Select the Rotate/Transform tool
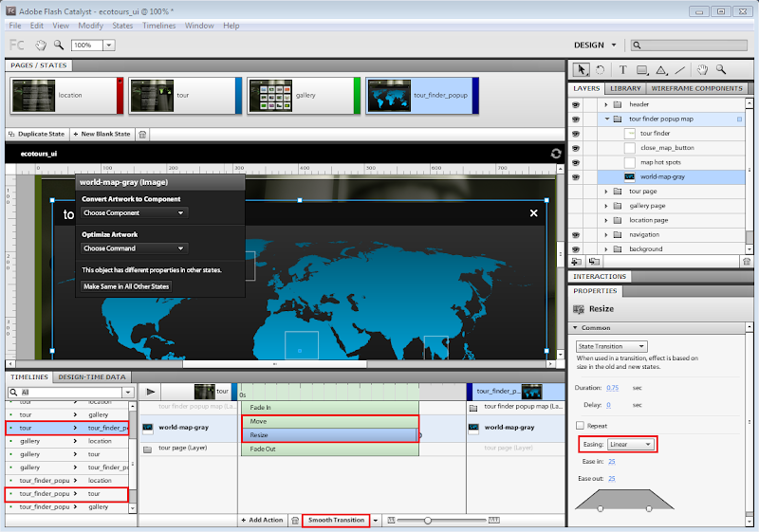The width and height of the screenshot is (759, 532). point(601,69)
